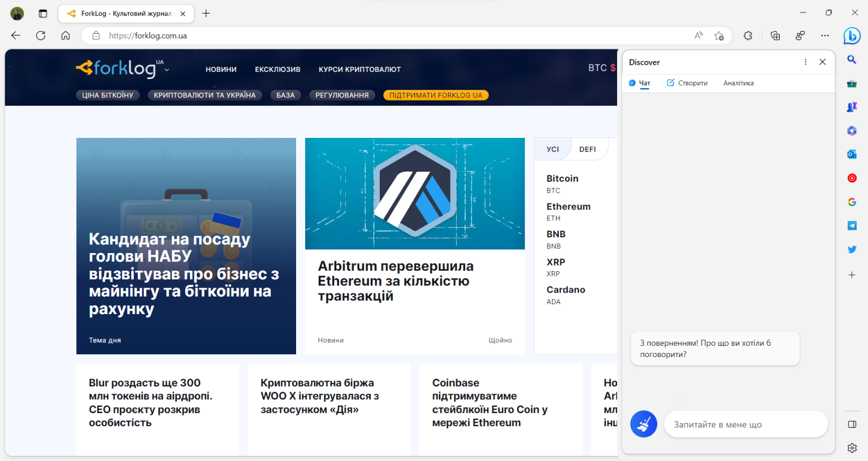Click the ЦІНА БІТКОЇНУ tag
The width and height of the screenshot is (868, 461).
pos(107,95)
